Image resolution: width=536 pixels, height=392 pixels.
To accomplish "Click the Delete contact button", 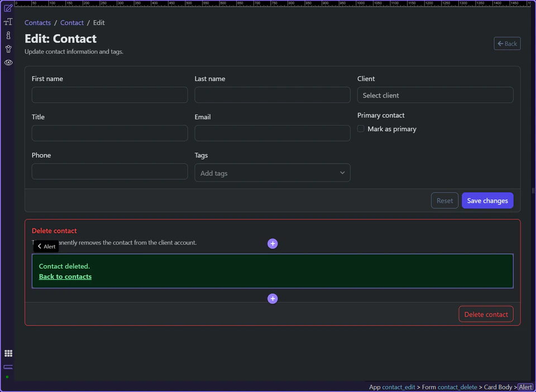I will (x=485, y=314).
